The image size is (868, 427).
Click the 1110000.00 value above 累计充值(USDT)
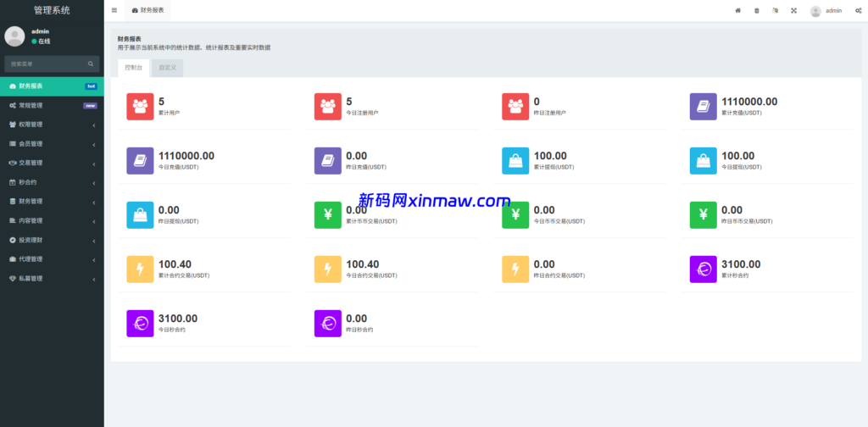pos(749,102)
